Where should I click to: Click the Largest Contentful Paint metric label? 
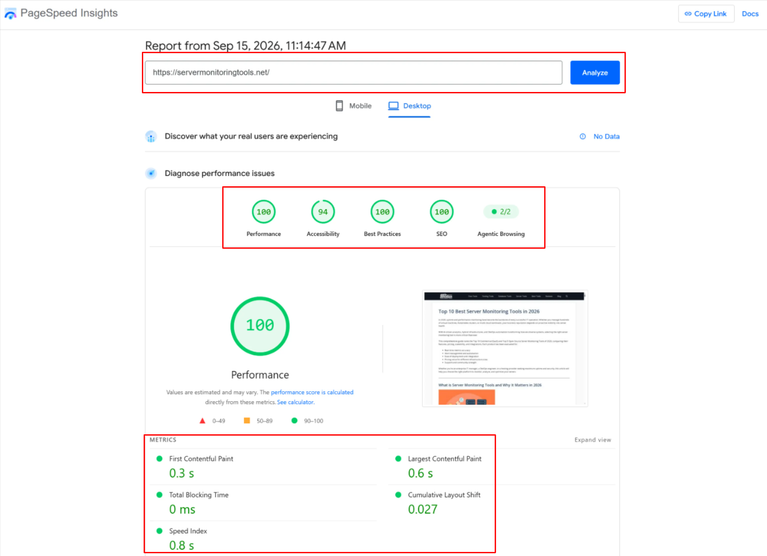pos(445,459)
